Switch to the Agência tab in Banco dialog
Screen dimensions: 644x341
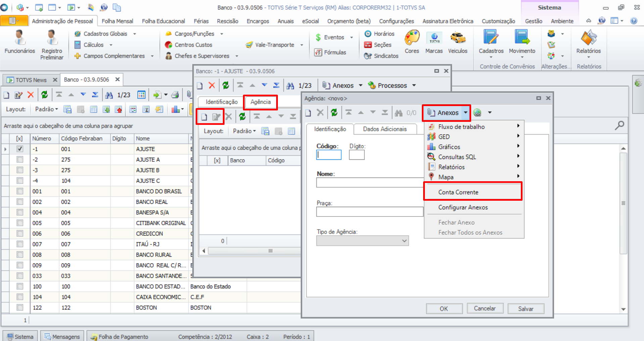point(260,102)
